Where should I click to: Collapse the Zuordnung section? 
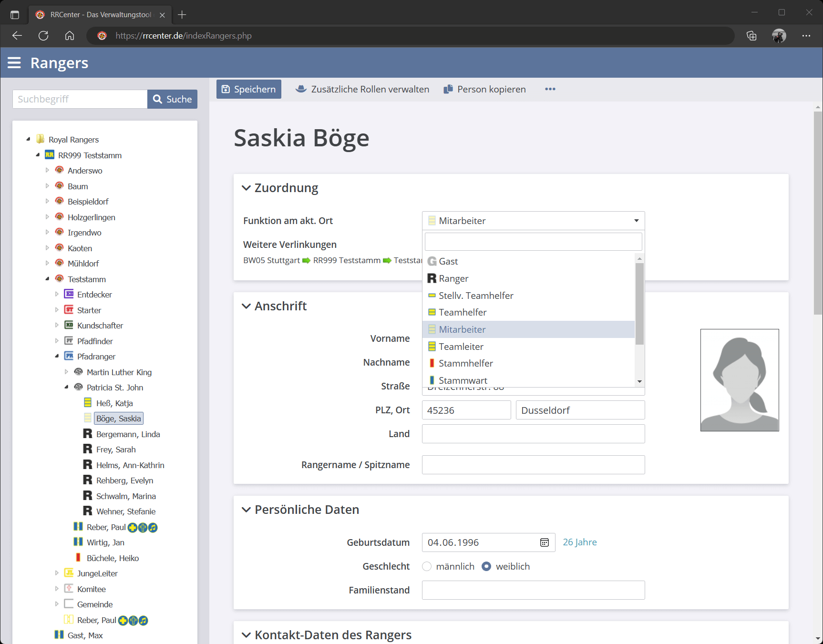(x=246, y=188)
